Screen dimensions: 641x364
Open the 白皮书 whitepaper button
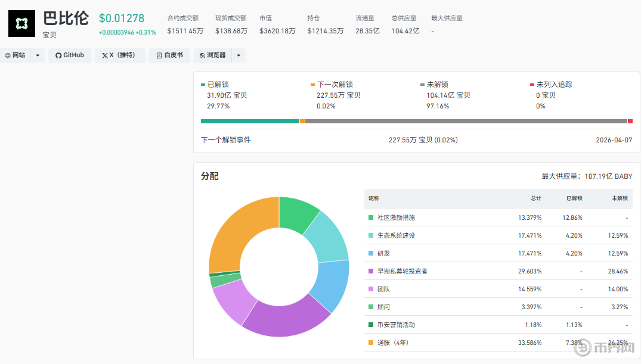170,55
